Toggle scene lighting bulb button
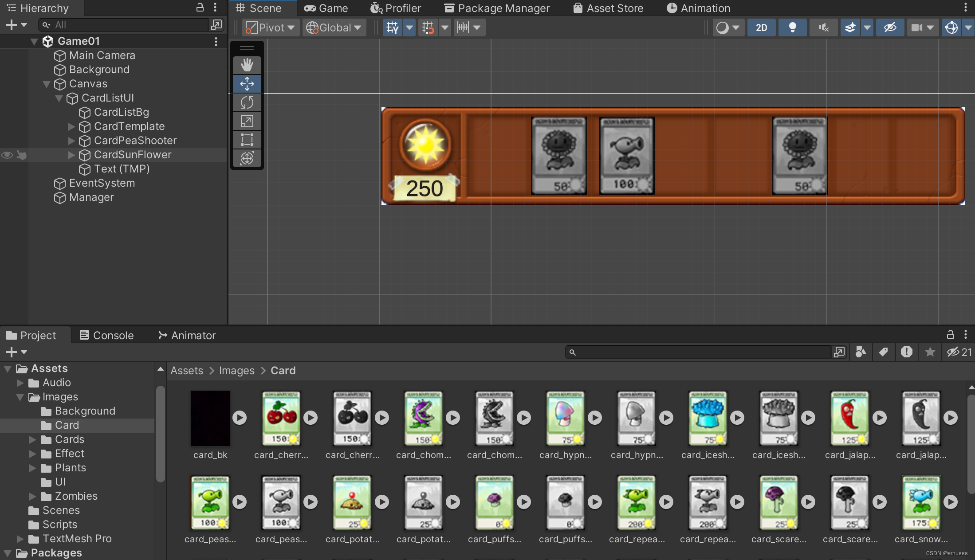The width and height of the screenshot is (975, 560). (x=792, y=27)
